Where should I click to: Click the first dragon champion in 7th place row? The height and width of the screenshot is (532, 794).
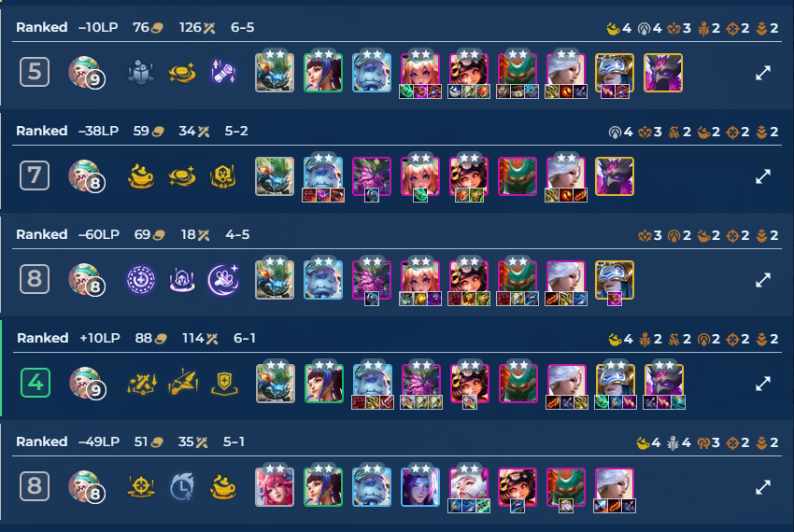(x=275, y=176)
